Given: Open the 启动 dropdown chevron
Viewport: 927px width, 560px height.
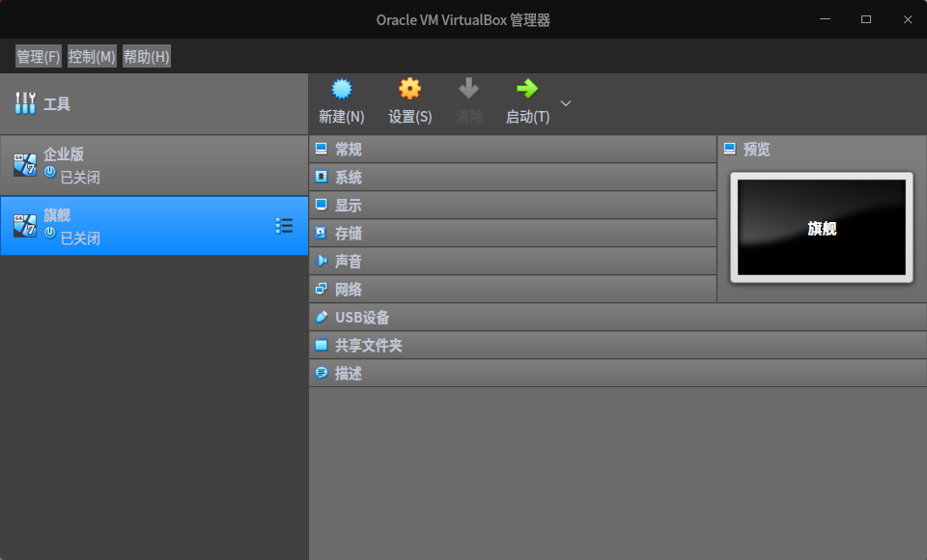Looking at the screenshot, I should [565, 102].
